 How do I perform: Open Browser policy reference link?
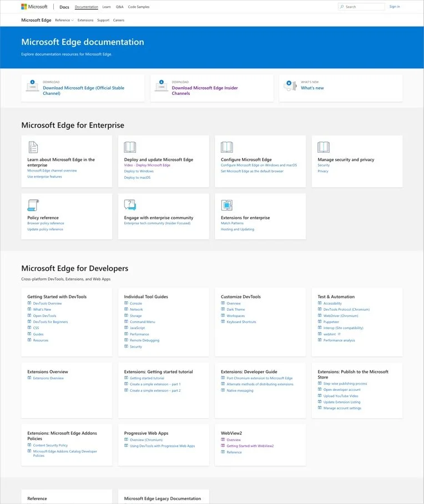click(46, 223)
